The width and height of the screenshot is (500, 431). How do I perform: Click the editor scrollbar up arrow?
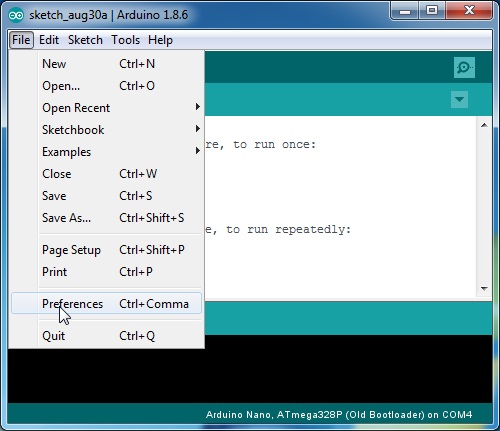point(484,125)
